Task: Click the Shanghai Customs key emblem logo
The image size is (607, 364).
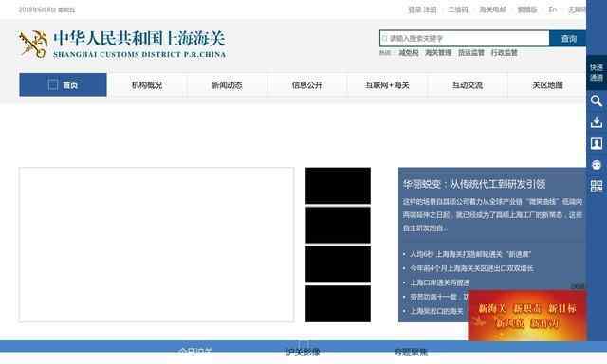Action: pyautogui.click(x=33, y=45)
